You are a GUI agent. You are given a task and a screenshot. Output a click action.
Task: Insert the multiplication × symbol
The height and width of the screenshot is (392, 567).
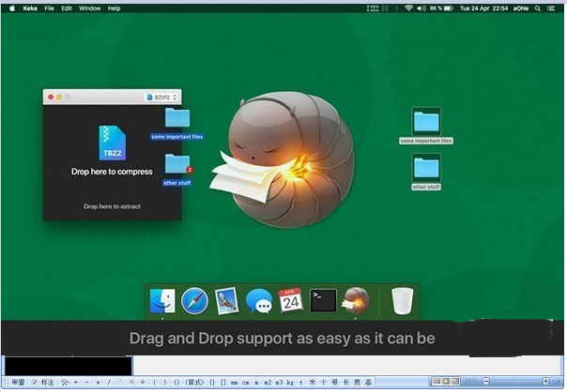[x=131, y=382]
